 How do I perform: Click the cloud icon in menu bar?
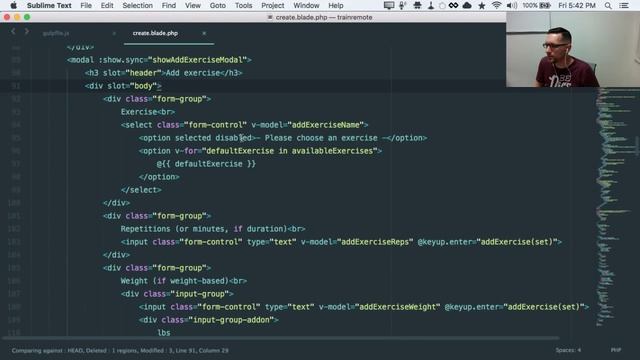click(x=467, y=5)
